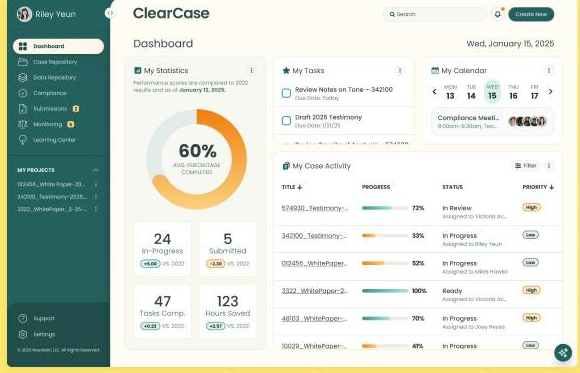Click the Submissions document icon

click(23, 109)
